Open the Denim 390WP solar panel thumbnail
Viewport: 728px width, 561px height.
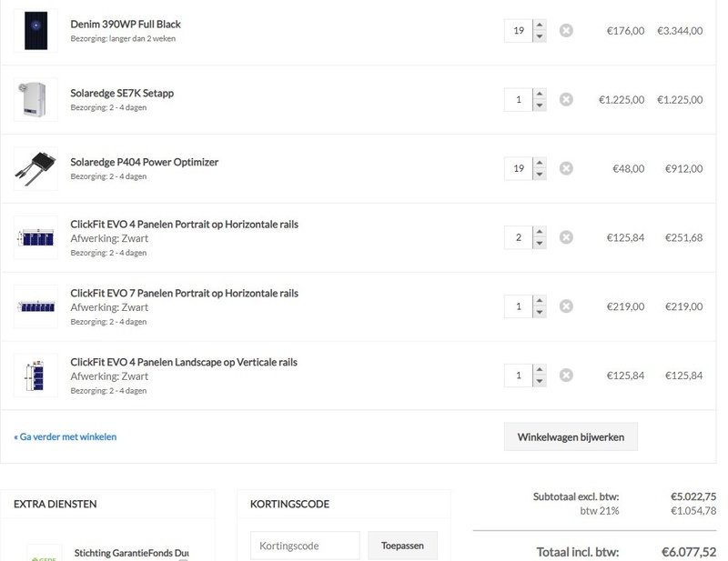pos(36,31)
